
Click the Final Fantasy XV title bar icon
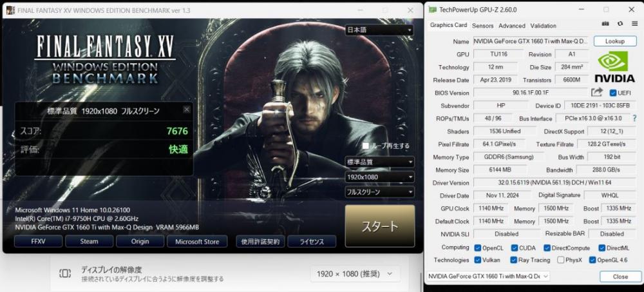click(x=10, y=10)
